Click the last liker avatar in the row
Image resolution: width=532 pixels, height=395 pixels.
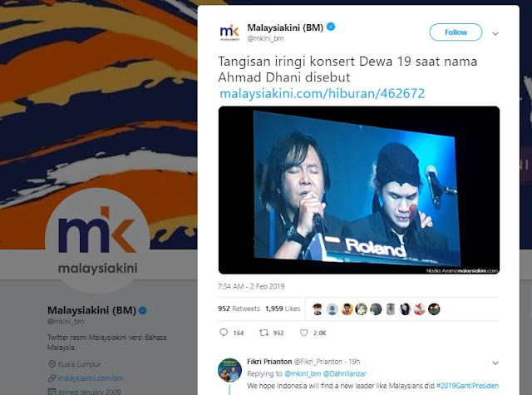tap(434, 309)
